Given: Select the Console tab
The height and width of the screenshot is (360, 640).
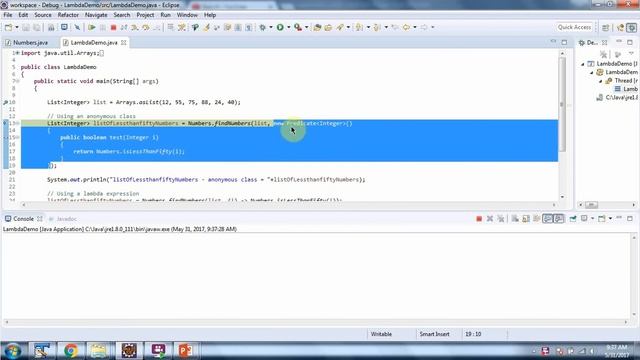Looking at the screenshot, I should click(x=23, y=219).
